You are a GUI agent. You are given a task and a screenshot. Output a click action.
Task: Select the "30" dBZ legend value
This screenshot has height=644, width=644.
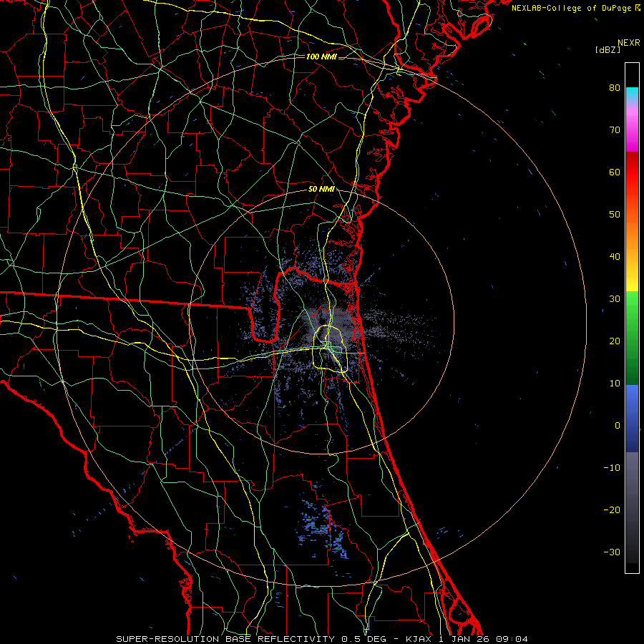[x=615, y=299]
